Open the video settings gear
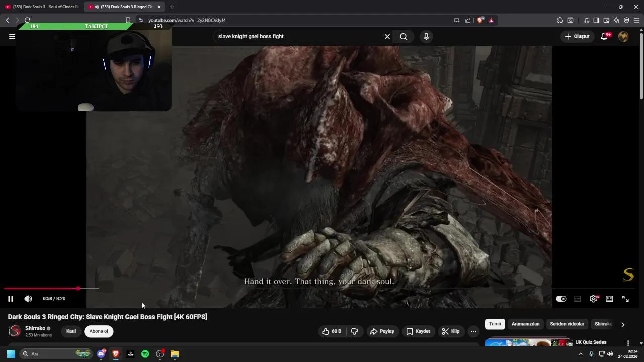 (x=594, y=299)
